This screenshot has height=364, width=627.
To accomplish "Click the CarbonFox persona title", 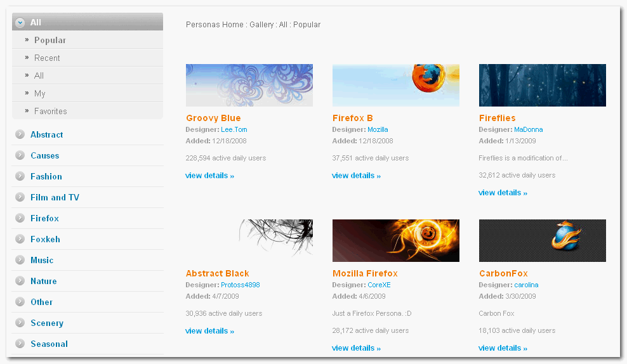I will (503, 273).
